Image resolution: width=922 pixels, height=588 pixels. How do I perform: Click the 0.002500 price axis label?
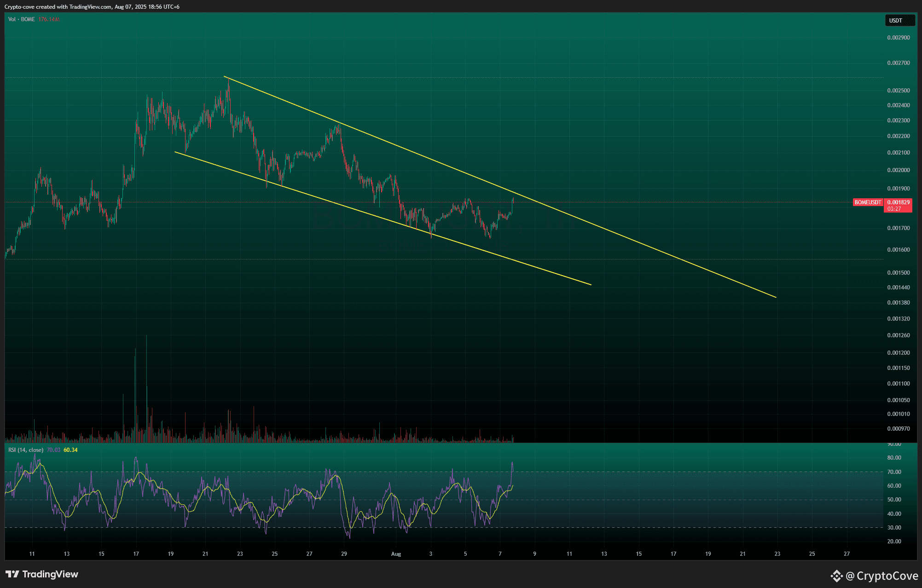click(x=898, y=91)
